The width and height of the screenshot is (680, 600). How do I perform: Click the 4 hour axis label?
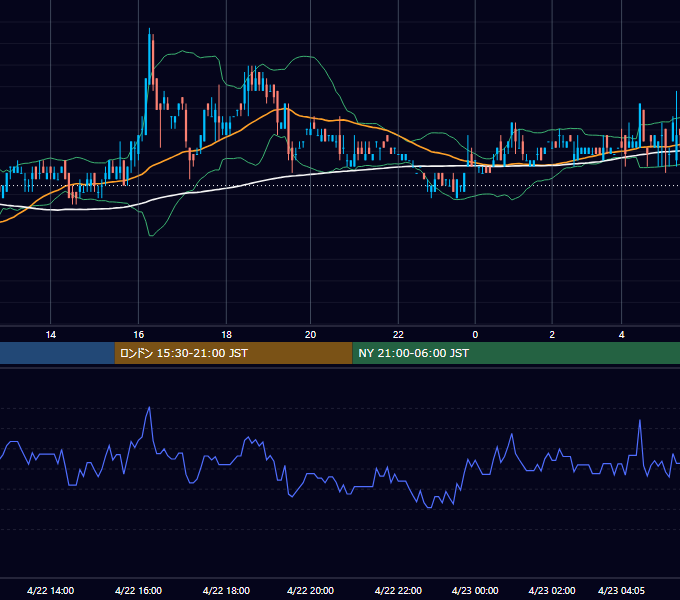pos(621,335)
